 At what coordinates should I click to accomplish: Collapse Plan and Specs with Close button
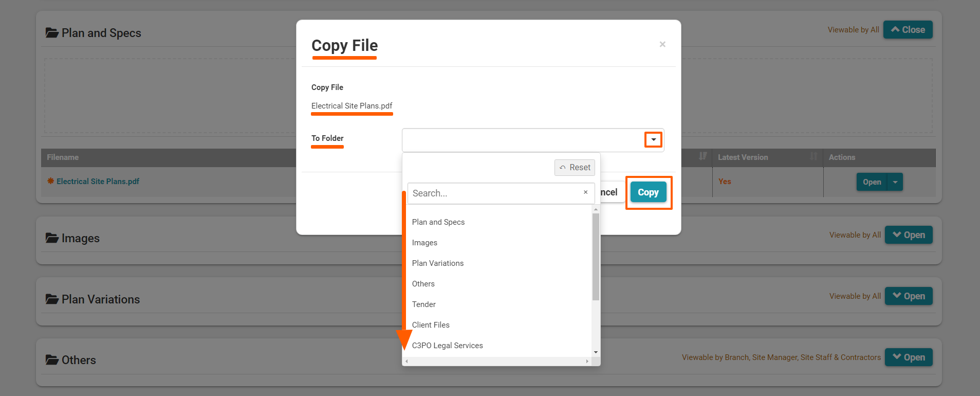tap(908, 30)
